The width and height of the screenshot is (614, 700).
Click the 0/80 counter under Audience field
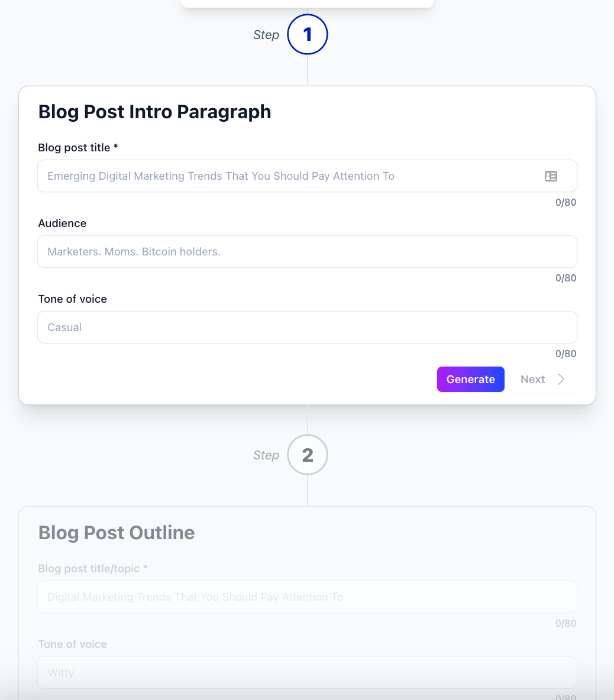(x=565, y=278)
